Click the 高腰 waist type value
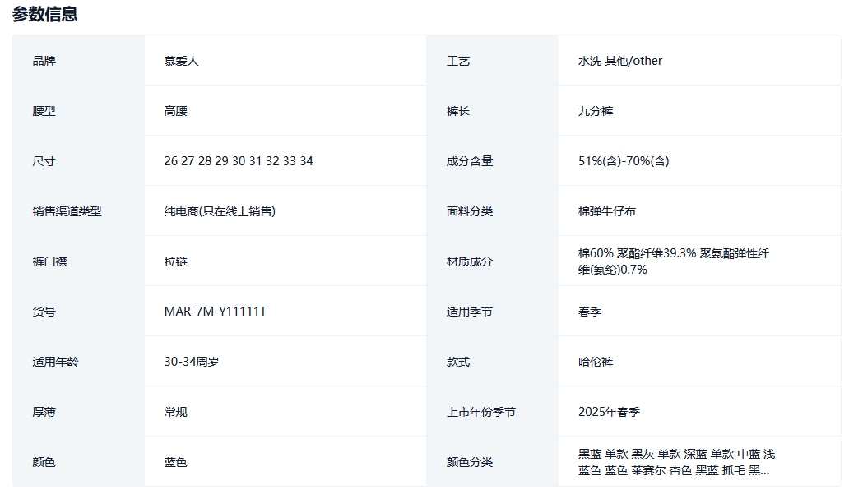 (x=176, y=111)
